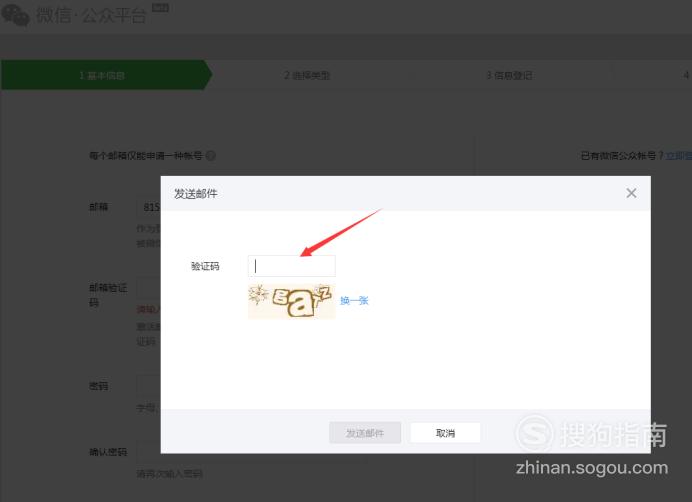Open the 立即登录 link beside 已有微信公众帐号

[678, 155]
